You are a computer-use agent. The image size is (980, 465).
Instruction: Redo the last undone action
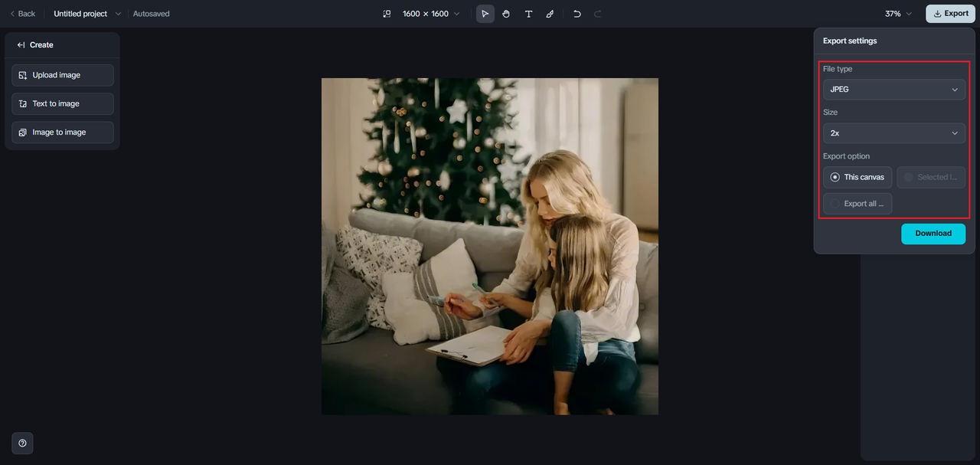tap(598, 14)
